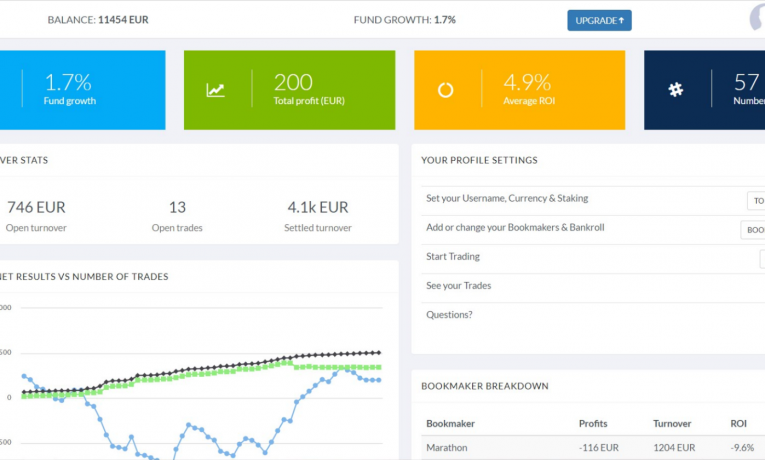Viewport: 765px width, 460px height.
Task: Sort table by Turnover column header
Action: tap(671, 424)
